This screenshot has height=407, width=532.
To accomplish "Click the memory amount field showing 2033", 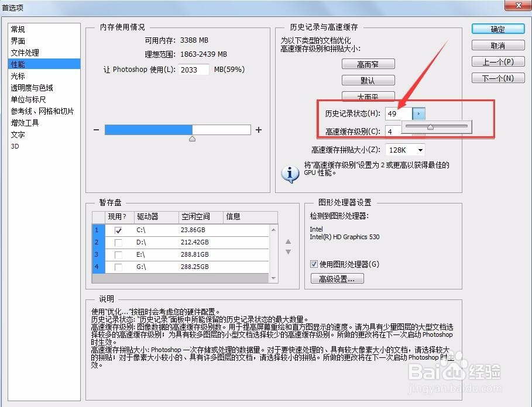I will point(193,70).
